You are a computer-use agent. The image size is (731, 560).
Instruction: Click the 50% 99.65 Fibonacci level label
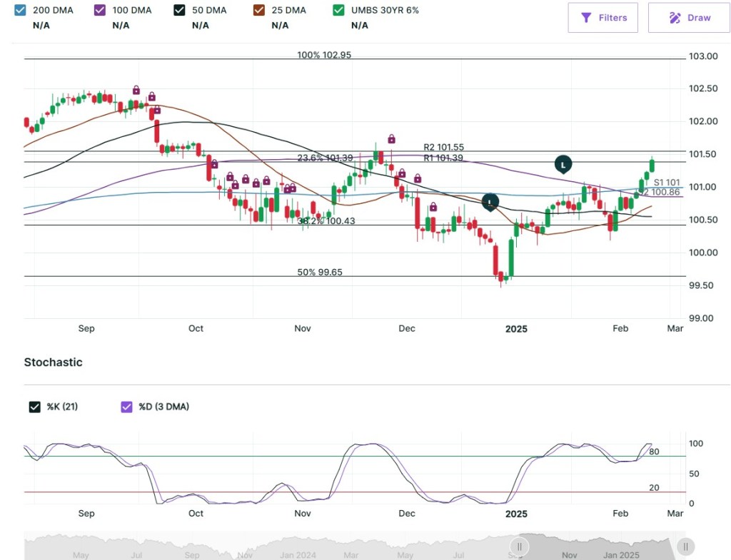[x=320, y=273]
